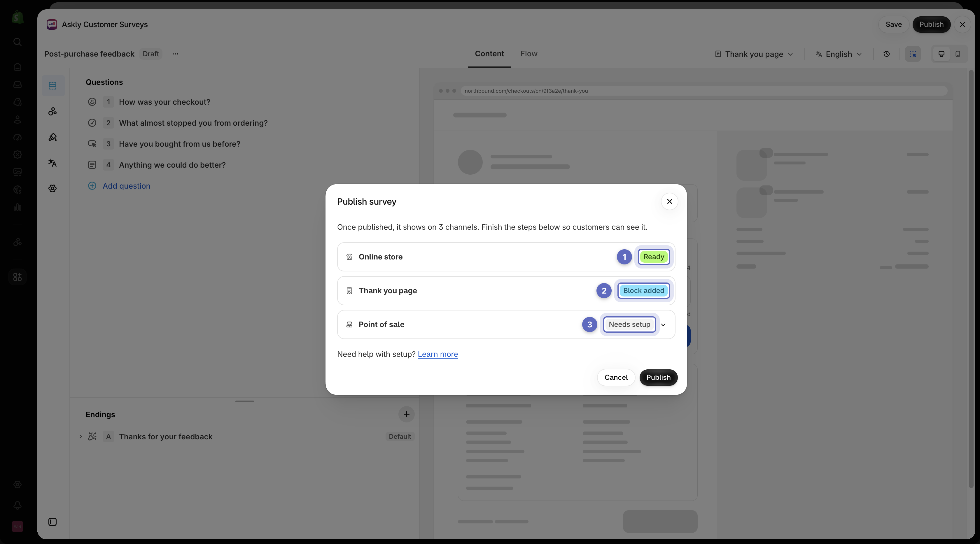Collapse the sidebar panel icon

53,522
